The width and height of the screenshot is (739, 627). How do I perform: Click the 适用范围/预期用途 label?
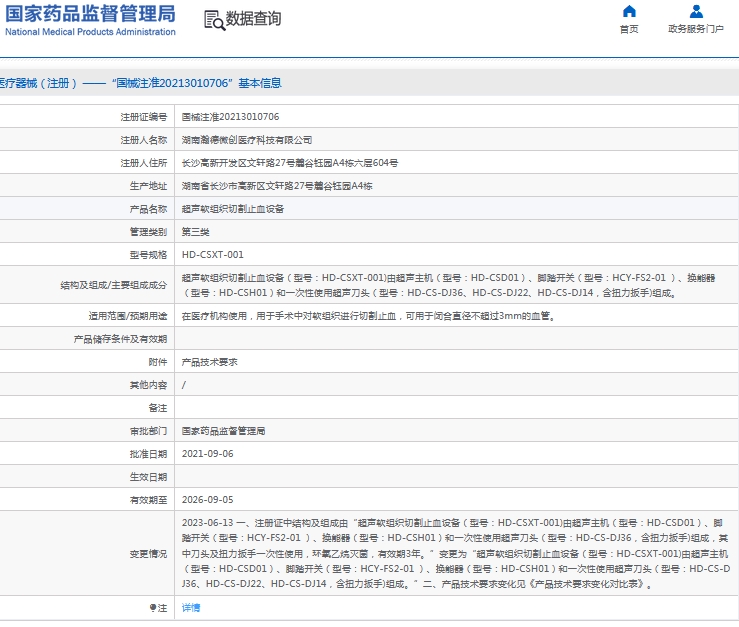click(128, 316)
